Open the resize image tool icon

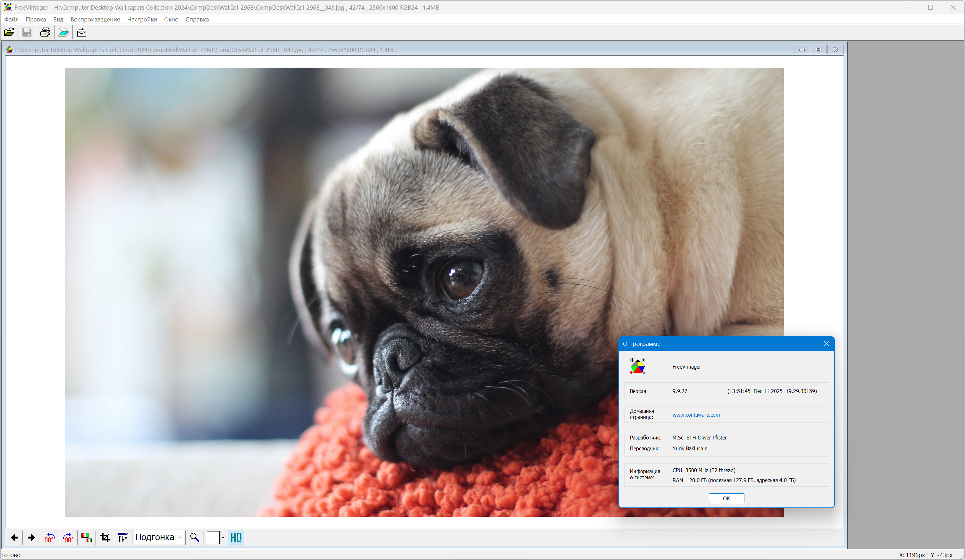click(87, 538)
